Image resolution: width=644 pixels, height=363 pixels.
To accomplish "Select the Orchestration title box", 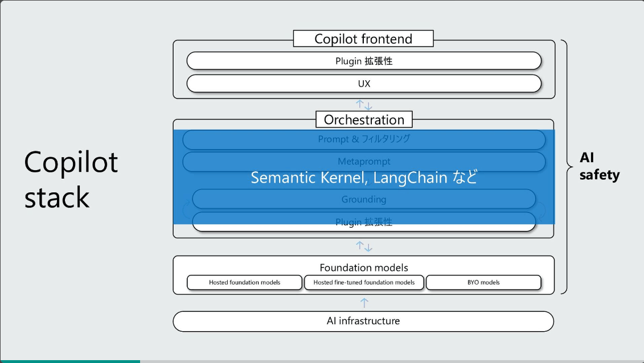I will (364, 119).
